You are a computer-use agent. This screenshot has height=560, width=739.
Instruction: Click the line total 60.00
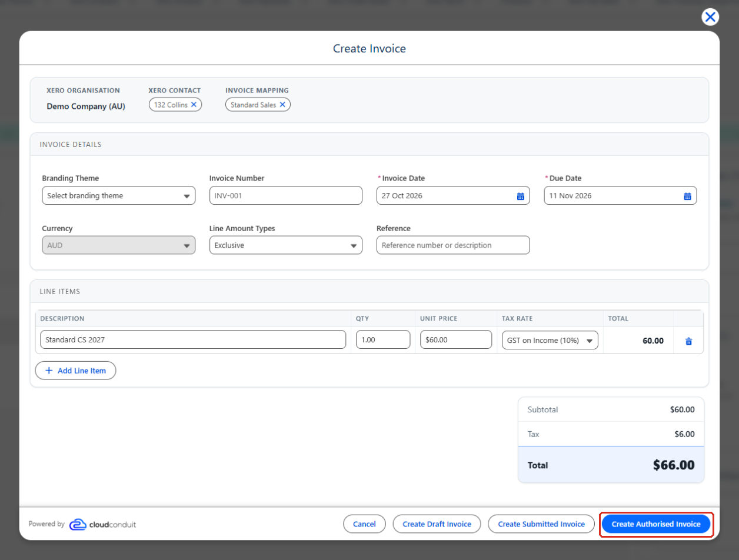tap(653, 341)
